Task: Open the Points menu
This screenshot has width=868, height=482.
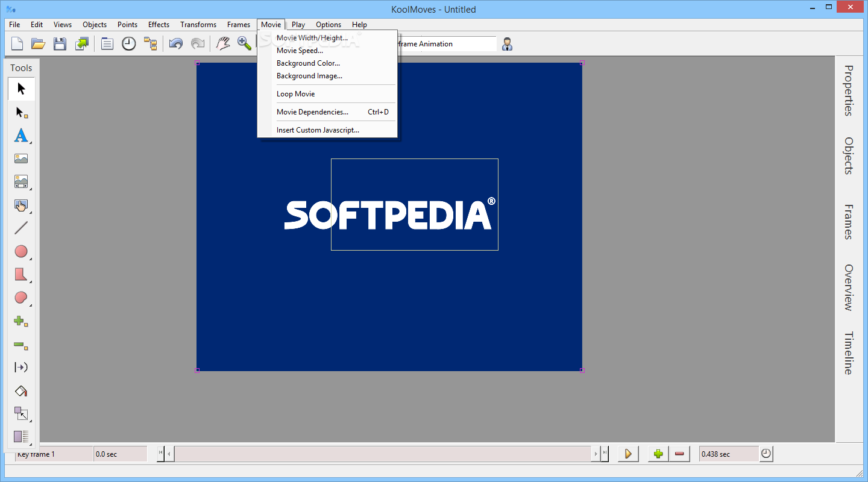Action: click(127, 25)
